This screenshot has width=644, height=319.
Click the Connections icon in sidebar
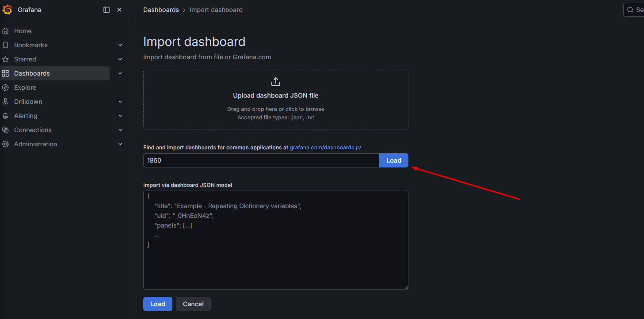(x=5, y=130)
